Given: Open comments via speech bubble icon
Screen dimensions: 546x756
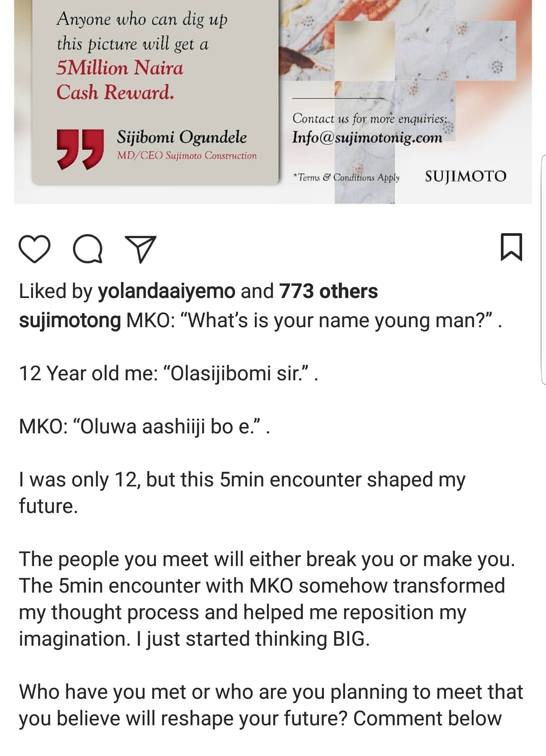Looking at the screenshot, I should point(88,249).
